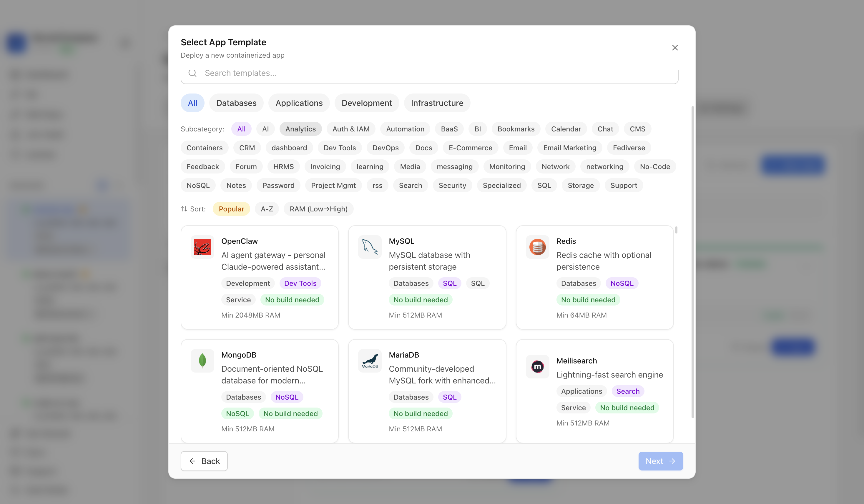Filter by Containers subcategory
Screen dimensions: 864x504
tap(204, 148)
